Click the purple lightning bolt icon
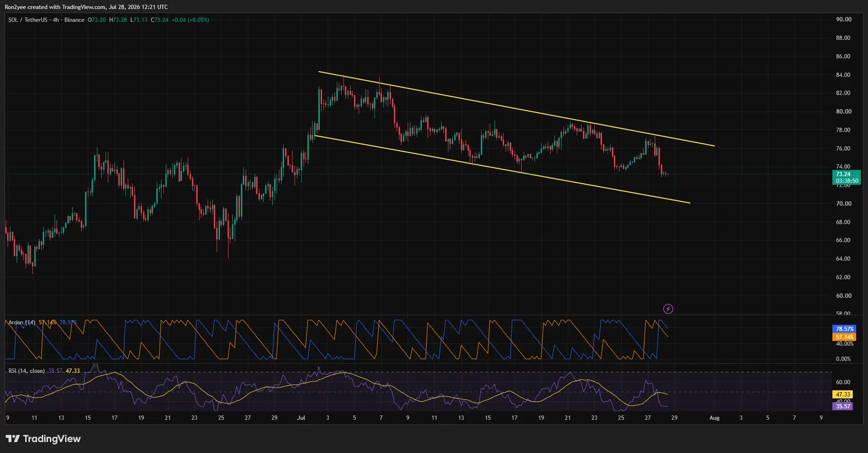Image resolution: width=868 pixels, height=453 pixels. tap(668, 309)
